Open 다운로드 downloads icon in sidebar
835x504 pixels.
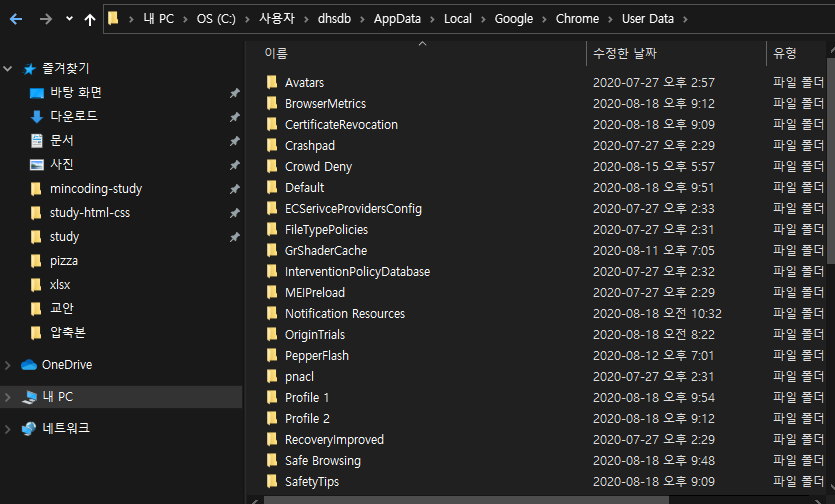pyautogui.click(x=37, y=117)
